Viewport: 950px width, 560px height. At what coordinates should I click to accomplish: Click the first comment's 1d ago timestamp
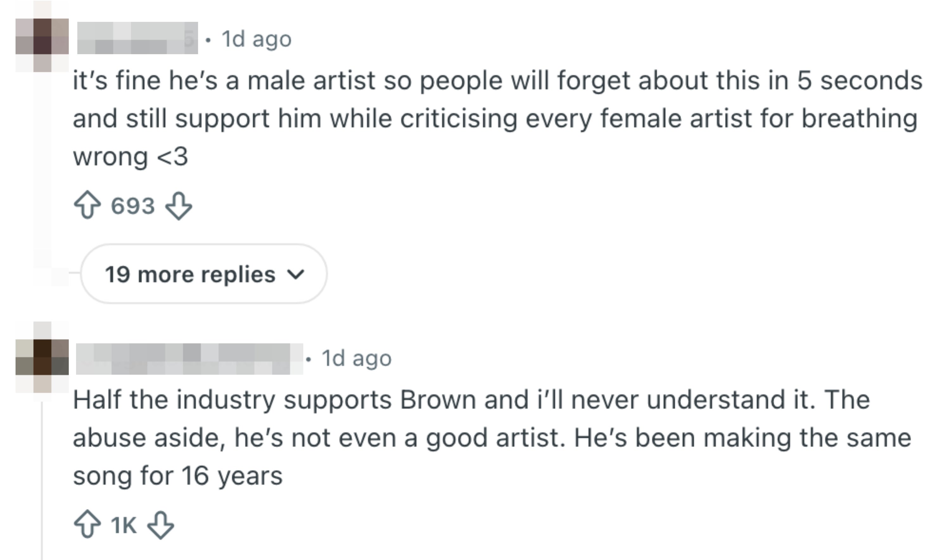point(256,39)
